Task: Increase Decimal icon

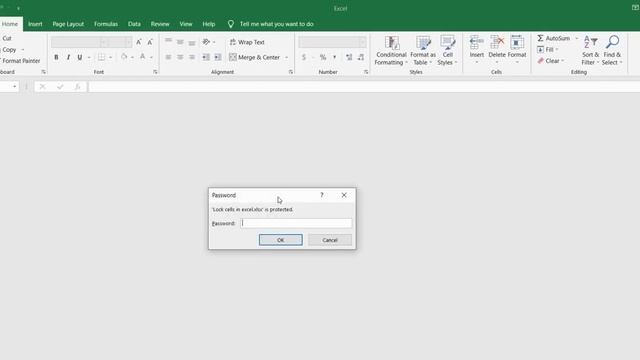Action: tap(349, 57)
